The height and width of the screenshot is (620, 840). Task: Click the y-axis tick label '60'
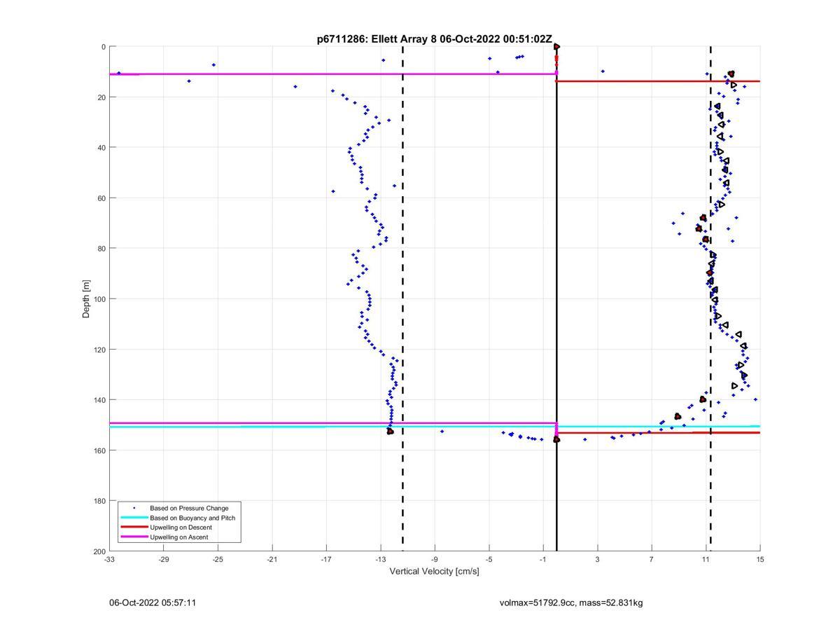click(101, 198)
